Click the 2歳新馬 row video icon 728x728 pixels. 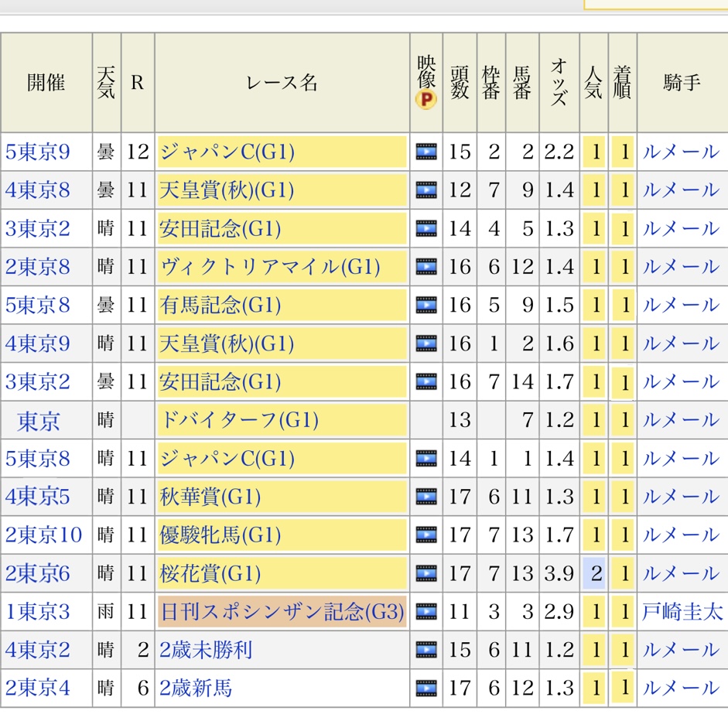point(426,689)
